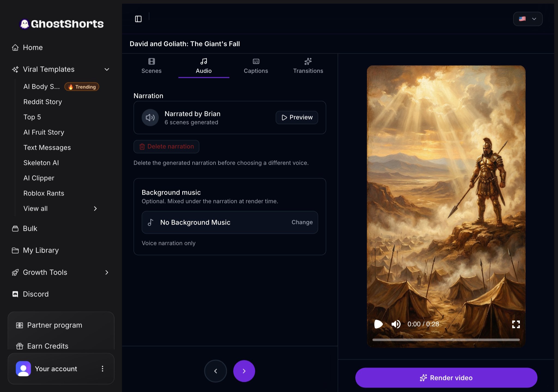Toggle the sidebar panel icon
This screenshot has height=392, width=558.
click(x=138, y=19)
